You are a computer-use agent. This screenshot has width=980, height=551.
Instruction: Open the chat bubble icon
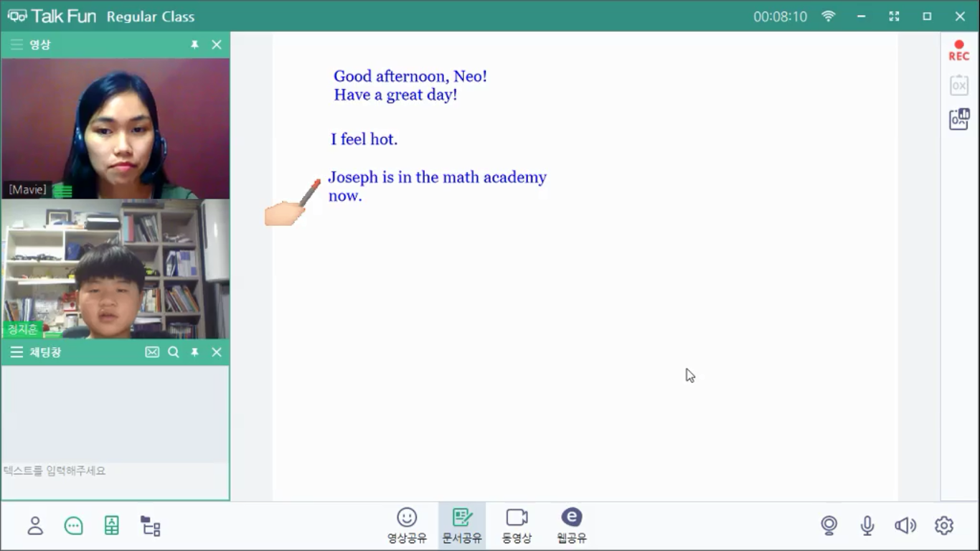point(73,526)
